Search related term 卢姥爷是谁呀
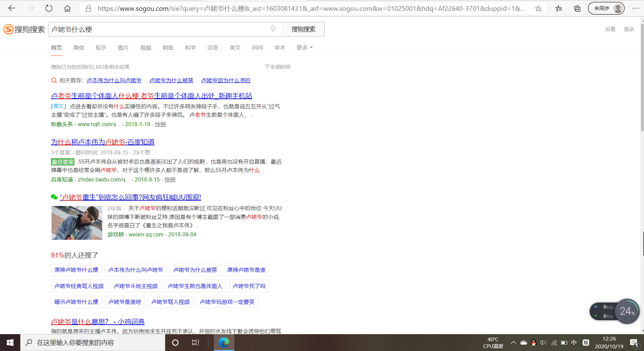Viewport: 644px width, 351px height. 125,302
